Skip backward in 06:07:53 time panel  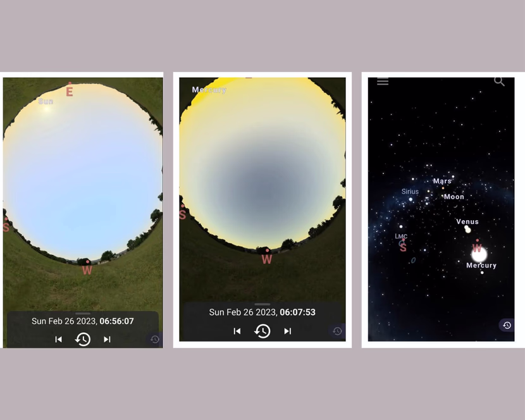237,331
